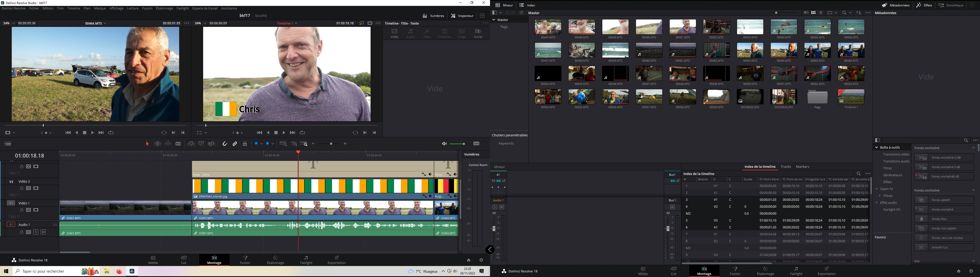Toggle timeline snapping magnet icon

pyautogui.click(x=225, y=144)
